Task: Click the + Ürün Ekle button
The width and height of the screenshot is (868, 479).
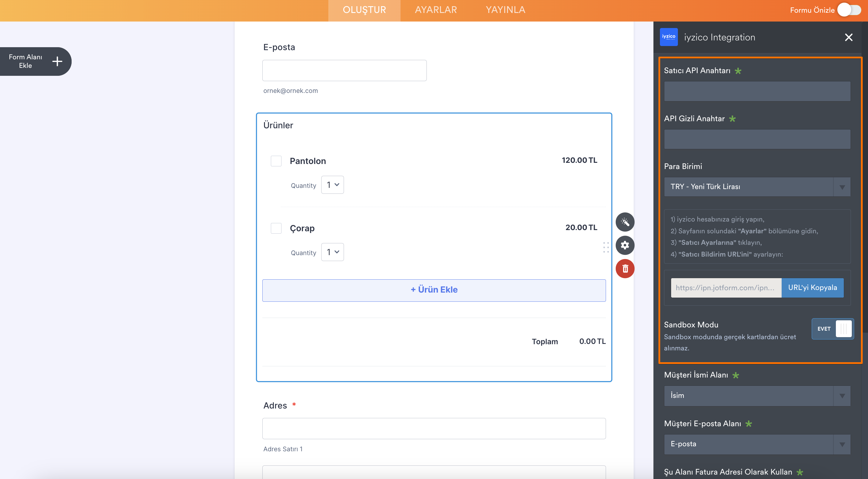Action: click(434, 290)
